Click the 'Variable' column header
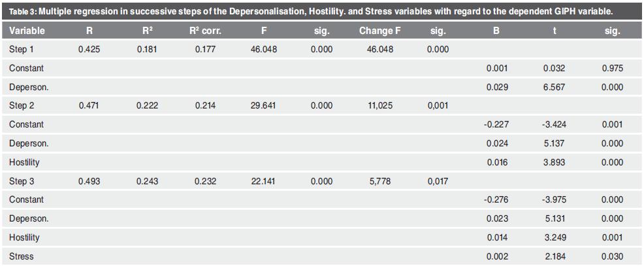This screenshot has width=644, height=266. 27,31
